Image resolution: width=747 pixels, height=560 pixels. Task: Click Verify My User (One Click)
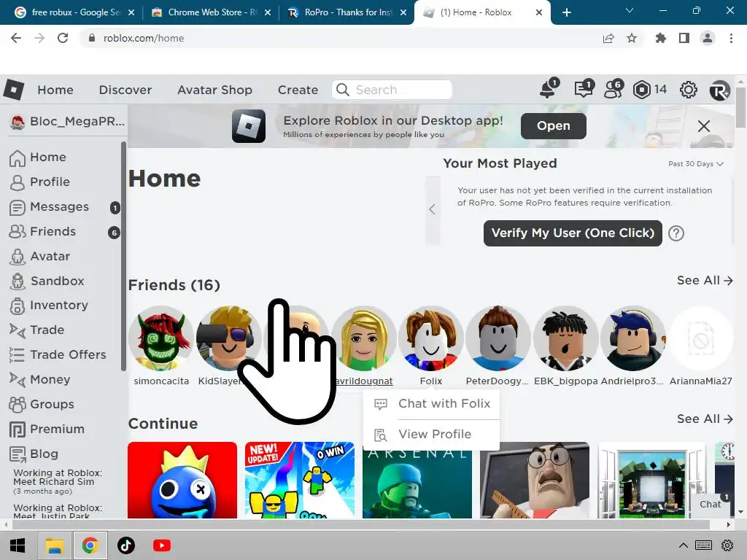(573, 233)
